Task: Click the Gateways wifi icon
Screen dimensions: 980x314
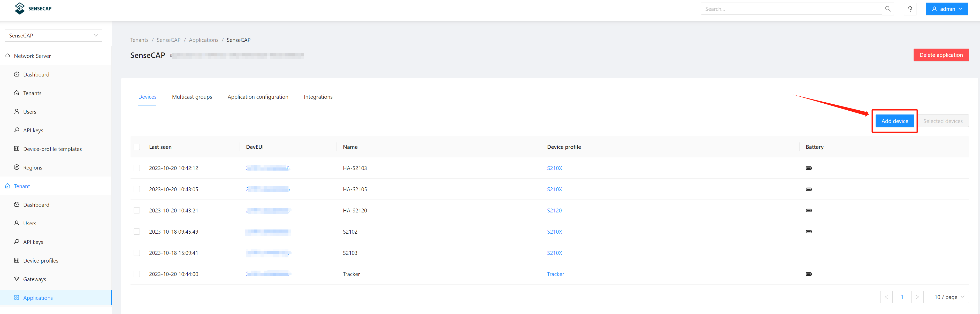Action: point(17,279)
